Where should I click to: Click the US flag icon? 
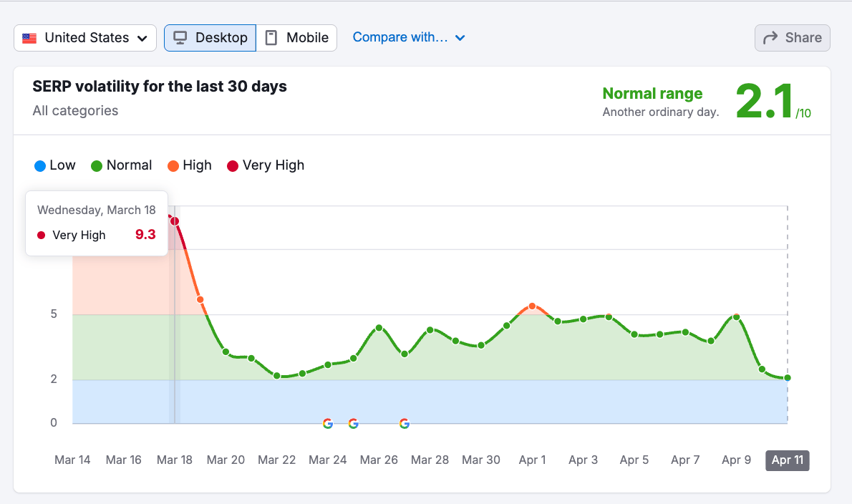point(29,38)
